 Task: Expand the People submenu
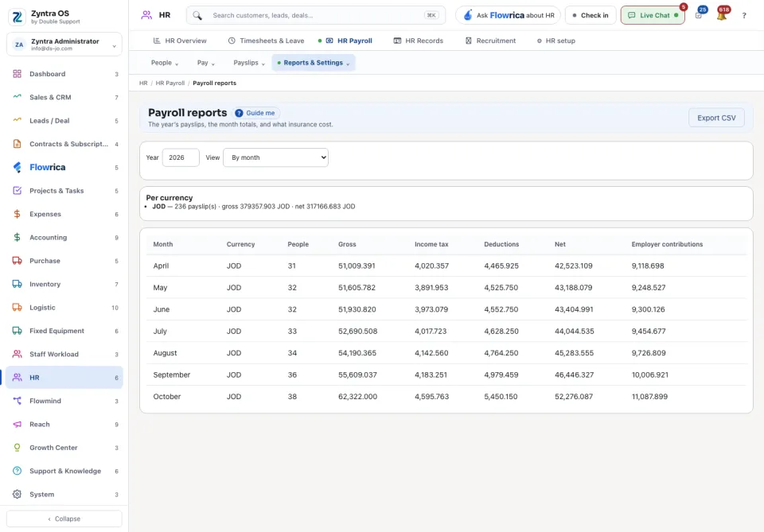pyautogui.click(x=165, y=63)
